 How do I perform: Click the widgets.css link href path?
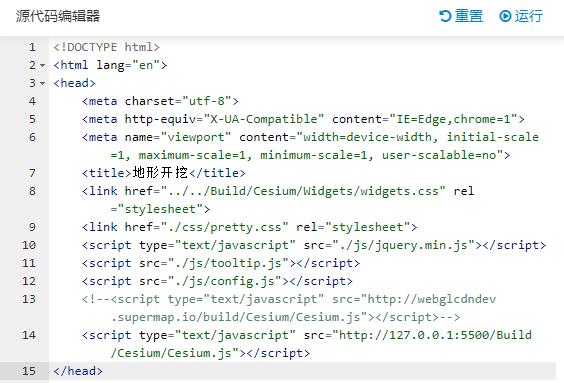tap(303, 191)
